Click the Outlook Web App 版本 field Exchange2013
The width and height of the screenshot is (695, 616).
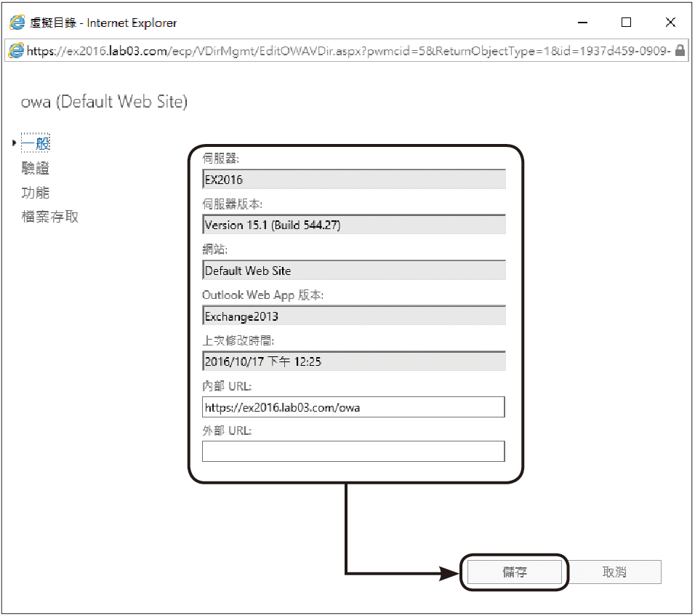tap(353, 316)
